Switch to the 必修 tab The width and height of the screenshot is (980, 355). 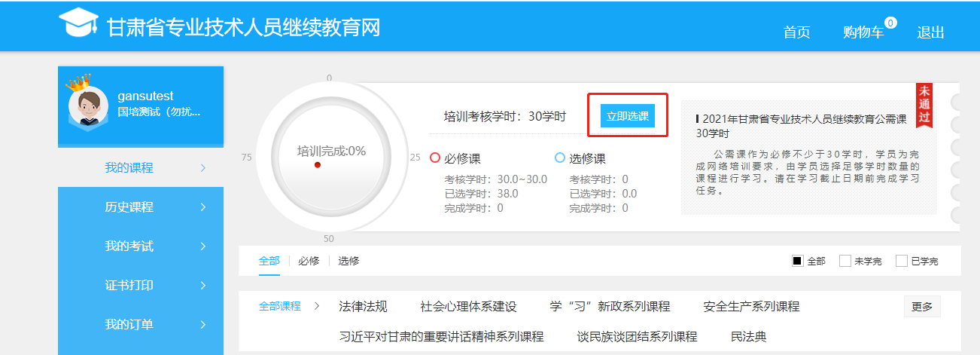click(x=309, y=261)
